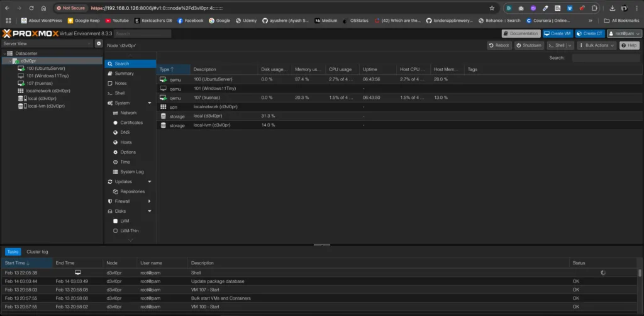Screen dimensions: 644x316
Task: Click the Documentation button
Action: coord(521,34)
